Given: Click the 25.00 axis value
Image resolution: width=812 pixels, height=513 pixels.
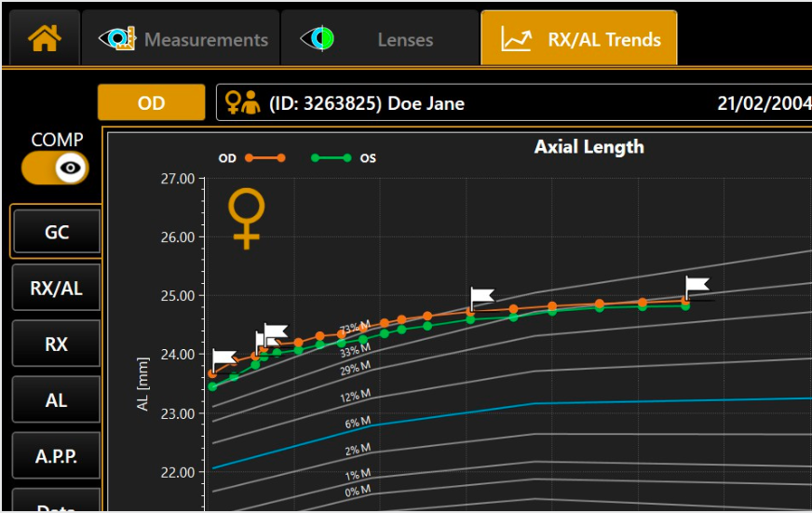Looking at the screenshot, I should point(178,296).
